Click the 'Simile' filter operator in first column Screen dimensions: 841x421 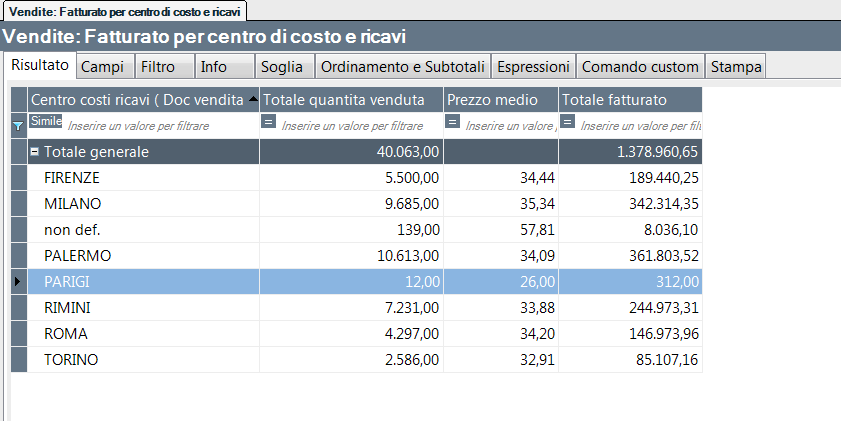[x=46, y=121]
